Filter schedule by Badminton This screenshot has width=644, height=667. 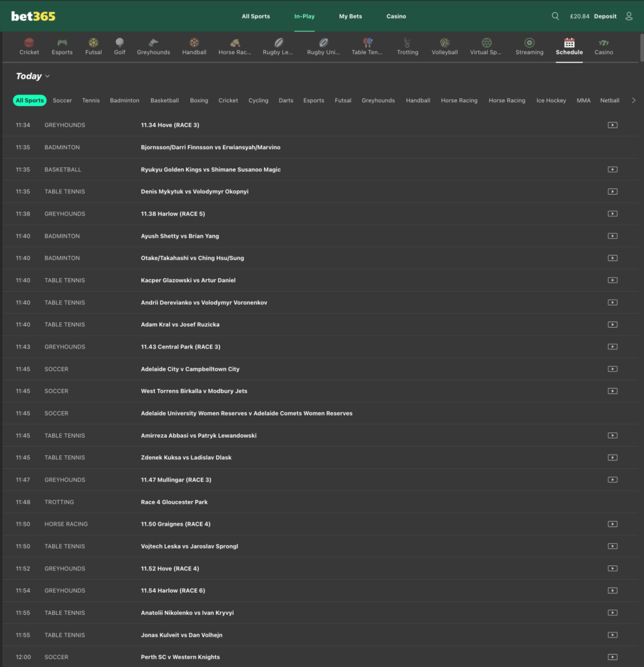pos(124,100)
